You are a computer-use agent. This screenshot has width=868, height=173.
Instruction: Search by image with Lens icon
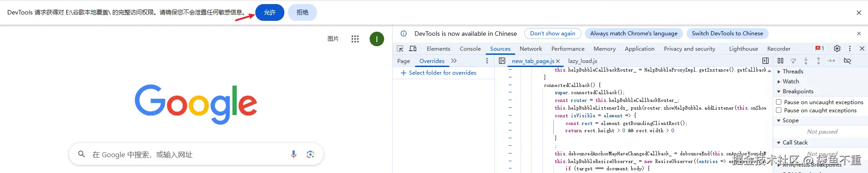click(310, 154)
